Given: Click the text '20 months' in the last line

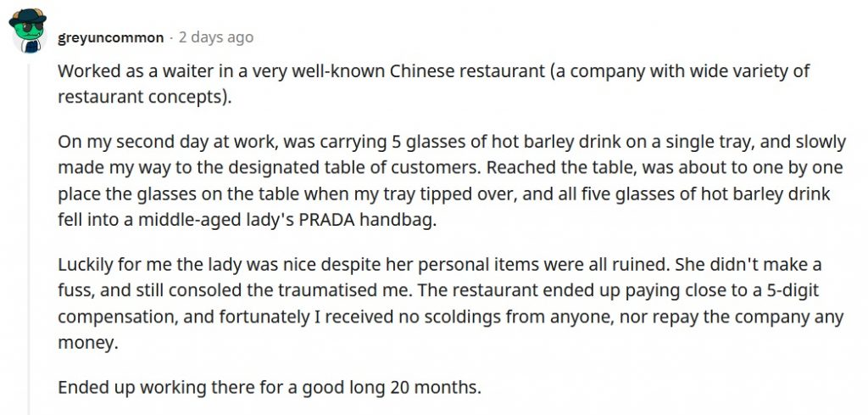Looking at the screenshot, I should click(433, 387).
